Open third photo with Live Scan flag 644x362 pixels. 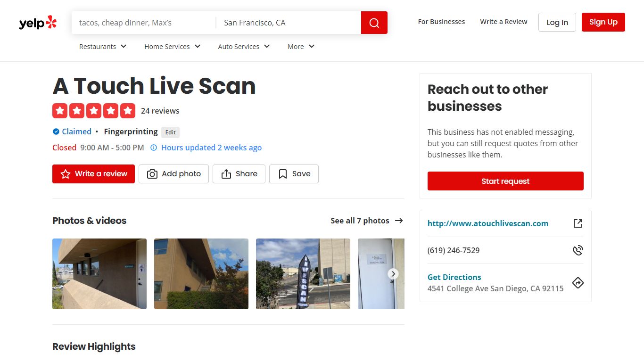pos(303,274)
